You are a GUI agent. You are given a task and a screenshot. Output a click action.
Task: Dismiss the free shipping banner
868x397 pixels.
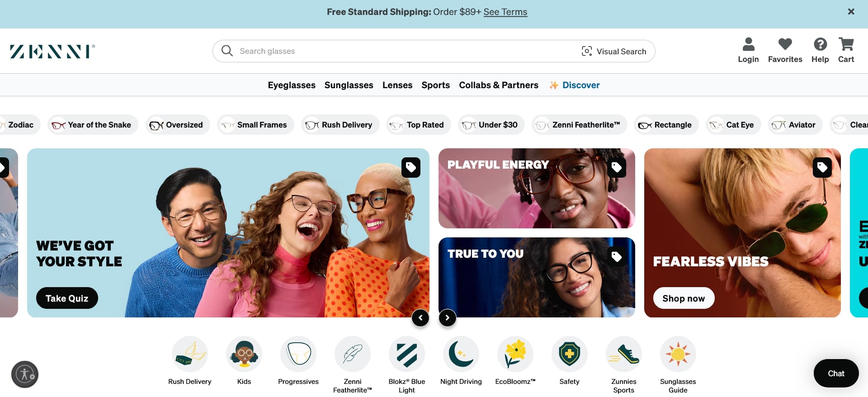click(851, 12)
